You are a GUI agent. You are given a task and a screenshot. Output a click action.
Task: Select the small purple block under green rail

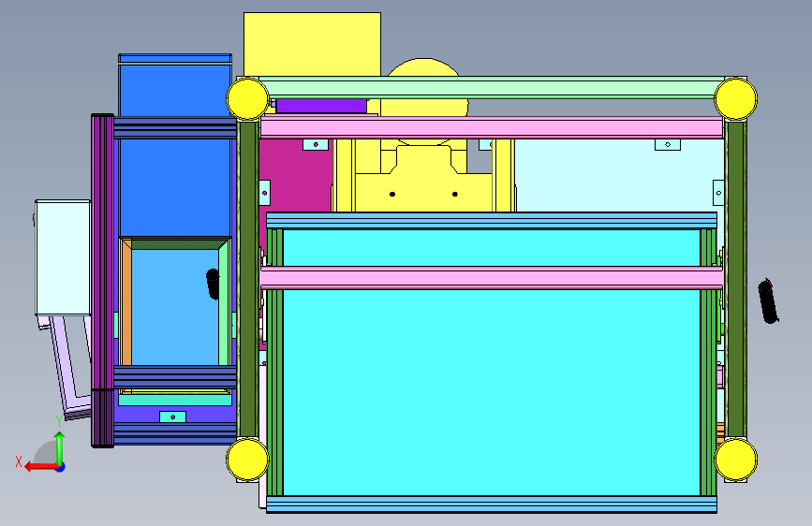pos(321,106)
